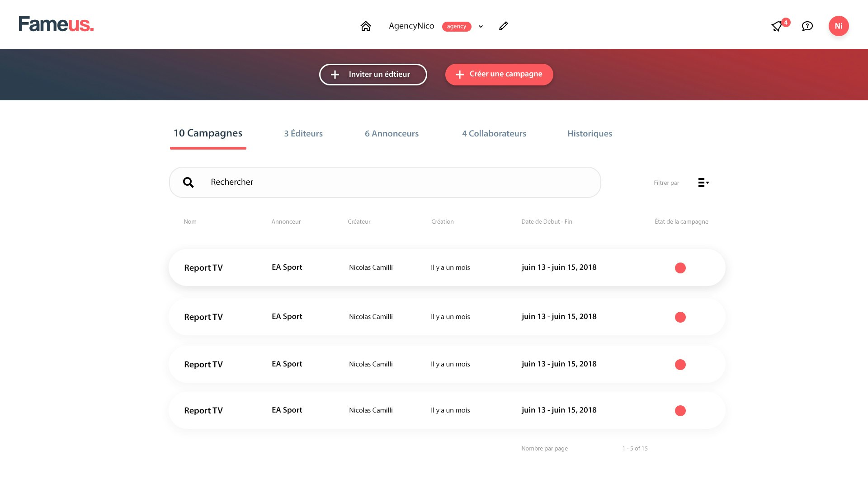Image resolution: width=868 pixels, height=488 pixels.
Task: Click the Fameus logo
Action: (x=56, y=24)
